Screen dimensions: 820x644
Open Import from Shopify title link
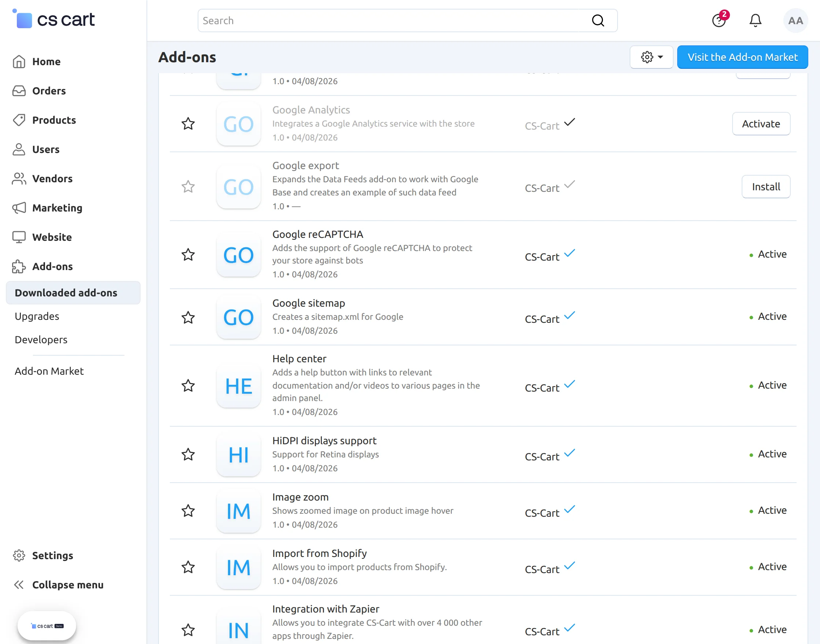click(x=320, y=553)
